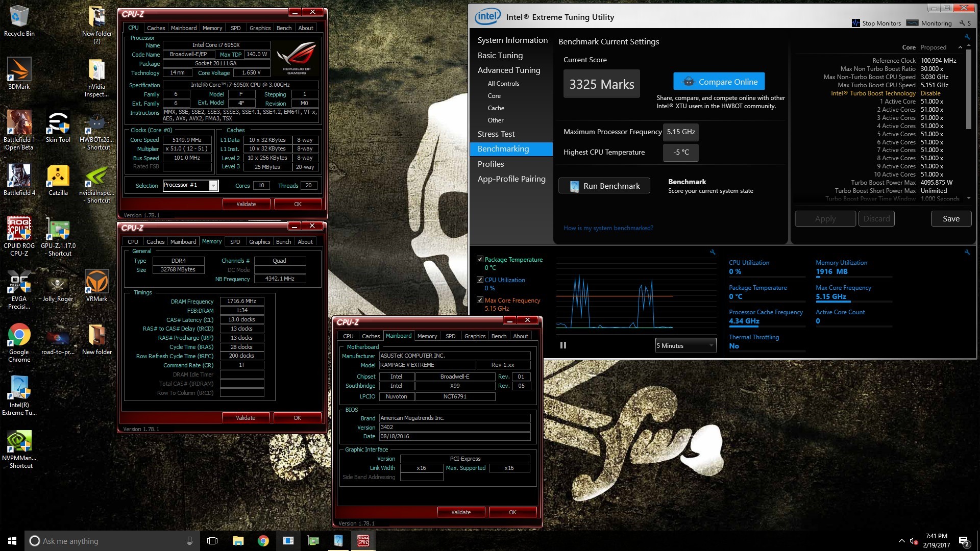
Task: Open the Skin Tool desktop icon
Action: pos(58,127)
